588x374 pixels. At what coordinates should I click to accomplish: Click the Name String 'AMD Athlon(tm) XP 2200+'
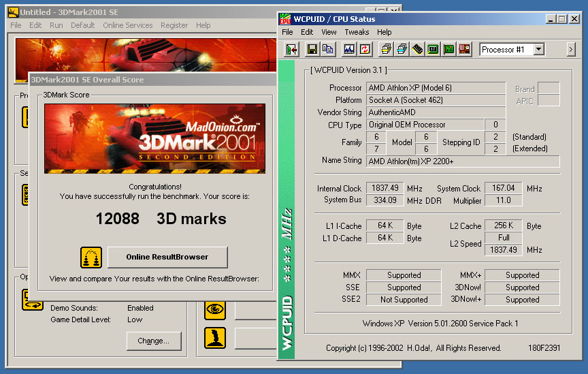tap(463, 161)
